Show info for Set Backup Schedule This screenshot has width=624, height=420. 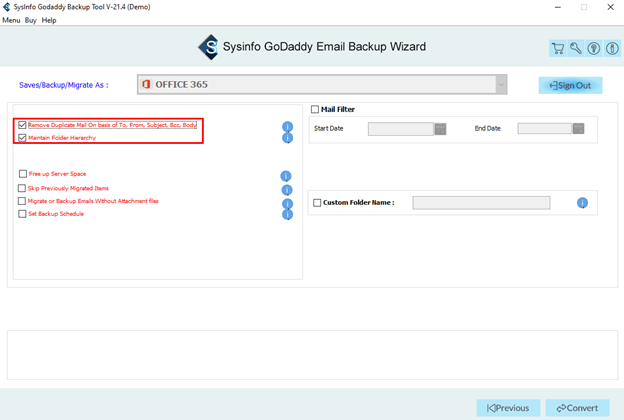tap(287, 215)
